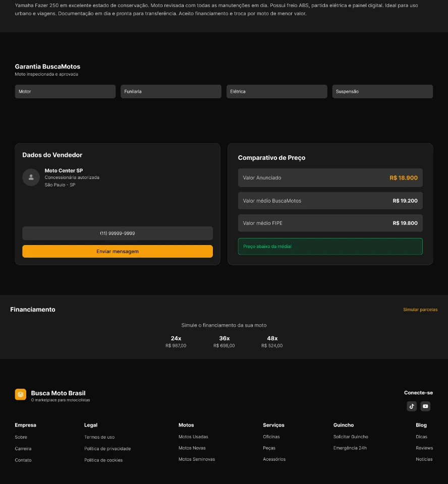The height and width of the screenshot is (484, 448).
Task: Click the Blog footer column heading
Action: [421, 425]
